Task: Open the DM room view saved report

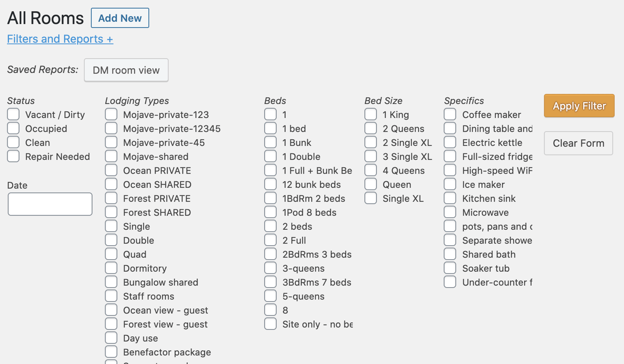Action: tap(126, 70)
